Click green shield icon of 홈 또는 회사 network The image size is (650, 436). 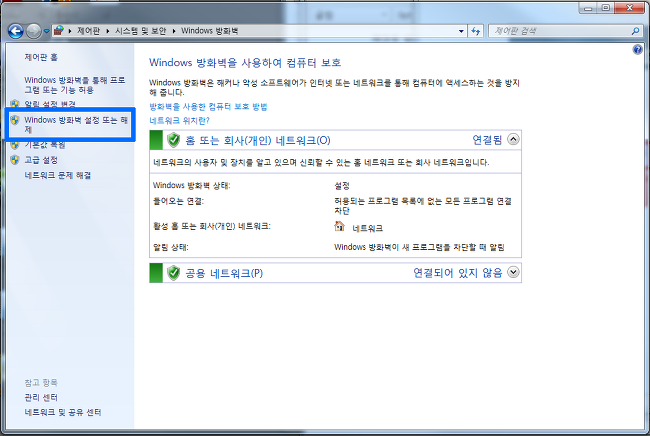(x=173, y=140)
